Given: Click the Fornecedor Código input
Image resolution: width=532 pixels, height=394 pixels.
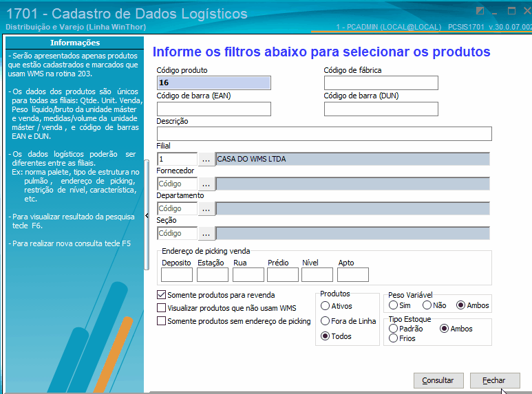Looking at the screenshot, I should click(177, 184).
